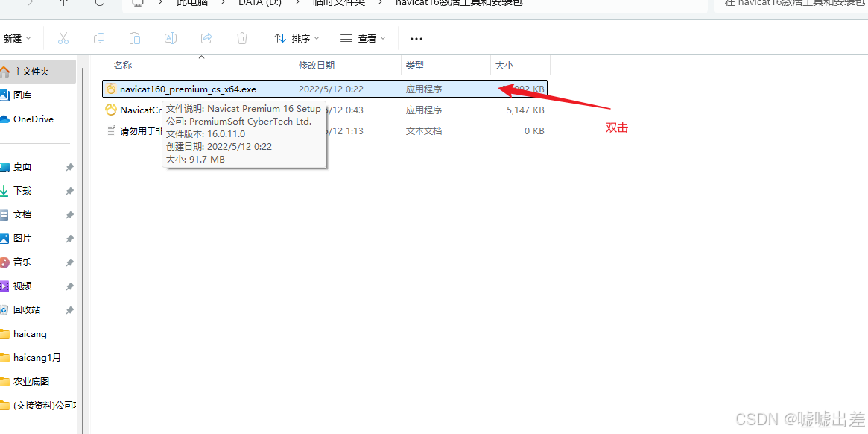This screenshot has width=868, height=434.
Task: Toggle pin icon next to 图片
Action: click(x=70, y=239)
